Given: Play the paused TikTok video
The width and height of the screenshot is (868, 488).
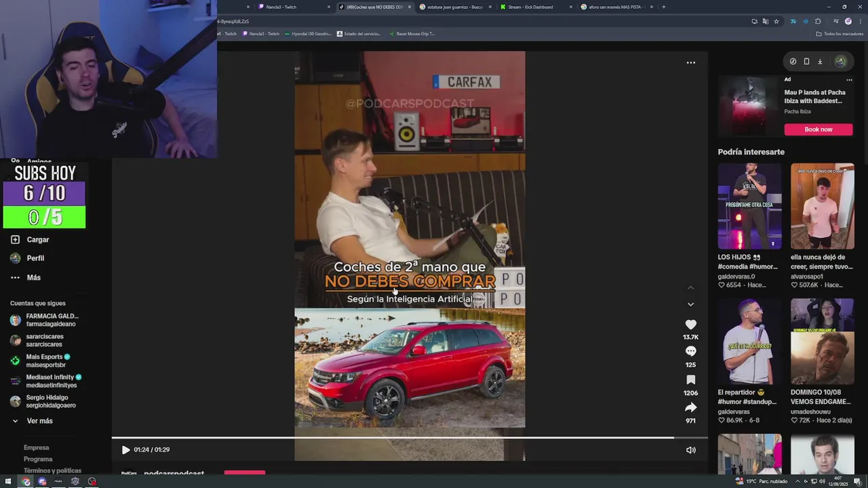Looking at the screenshot, I should [x=125, y=449].
